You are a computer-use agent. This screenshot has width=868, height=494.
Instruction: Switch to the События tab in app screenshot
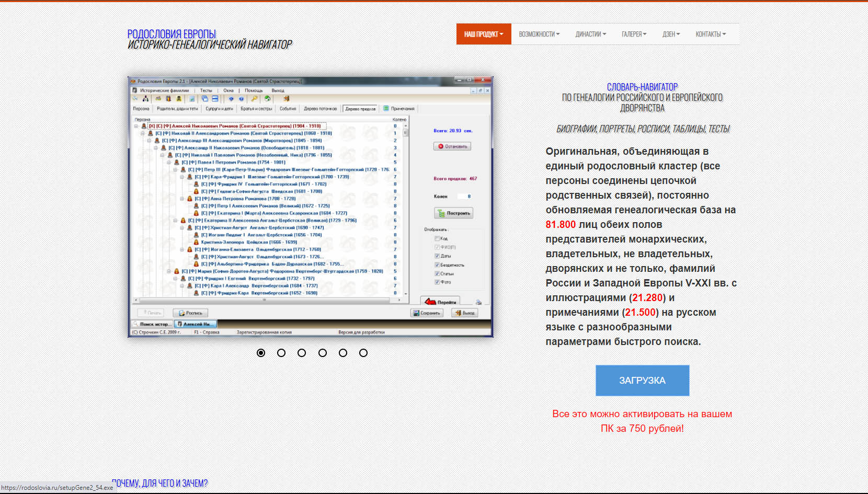(x=288, y=109)
